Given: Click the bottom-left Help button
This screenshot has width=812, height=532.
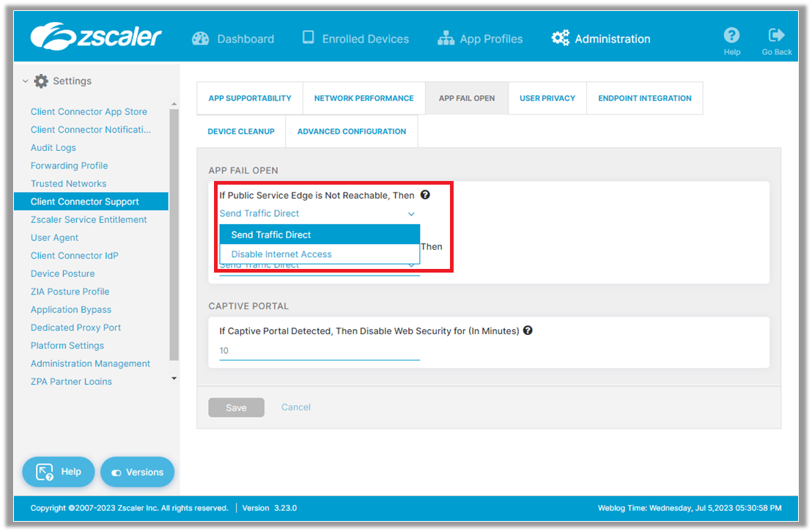Looking at the screenshot, I should tap(59, 472).
